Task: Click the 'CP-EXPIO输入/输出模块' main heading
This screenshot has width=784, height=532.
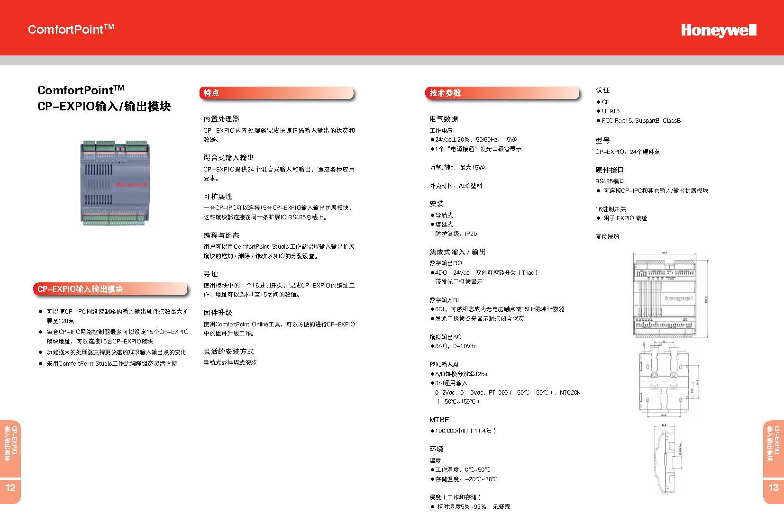Action: (x=104, y=107)
